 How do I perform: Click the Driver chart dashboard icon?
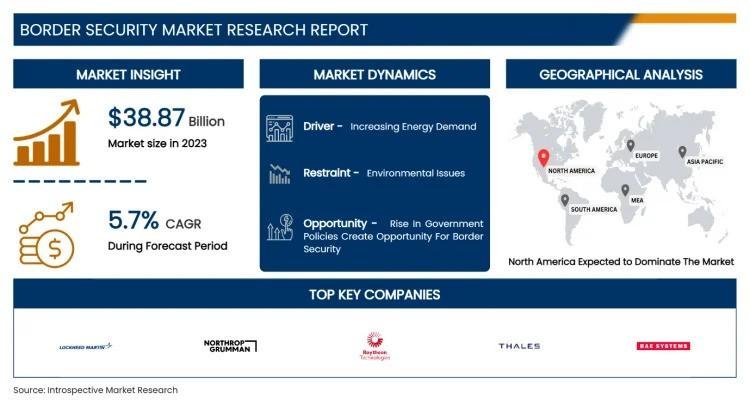pos(279,128)
